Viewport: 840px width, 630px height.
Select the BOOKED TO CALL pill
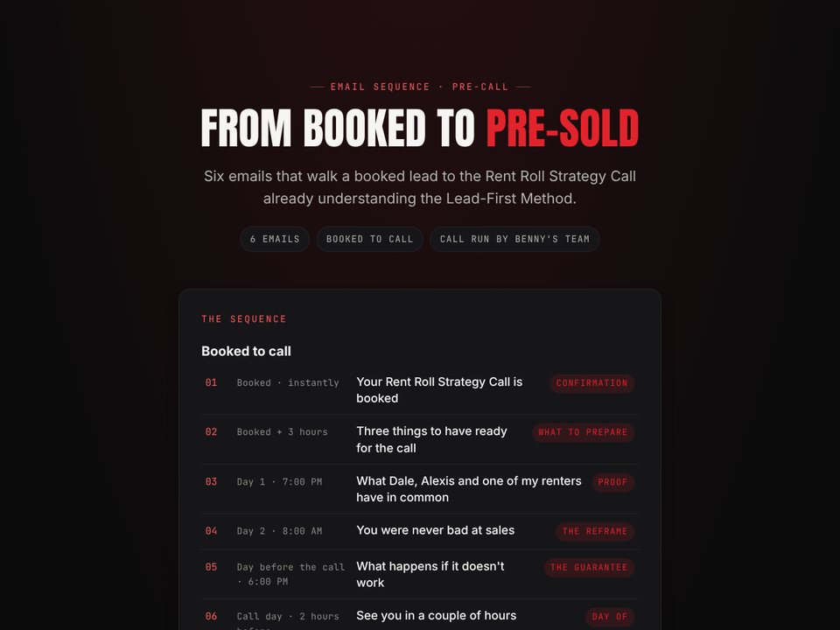pyautogui.click(x=369, y=239)
